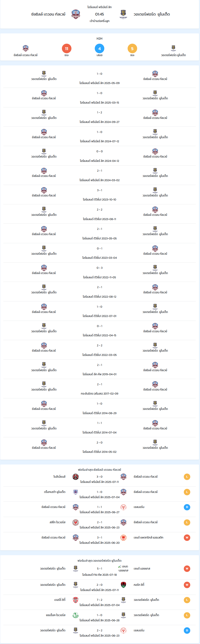The height and width of the screenshot is (644, 200).
Task: Click the Derry City crest in the Waterford form list
Action: click(75, 600)
